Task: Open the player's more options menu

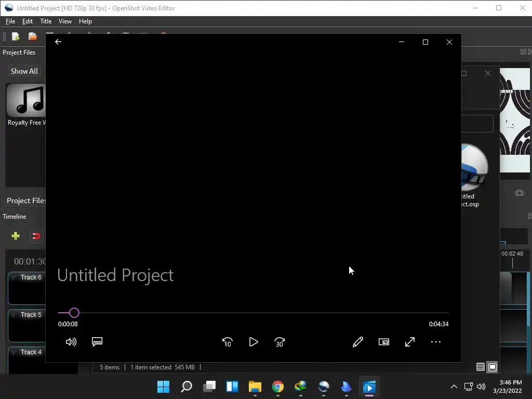Action: 436,342
